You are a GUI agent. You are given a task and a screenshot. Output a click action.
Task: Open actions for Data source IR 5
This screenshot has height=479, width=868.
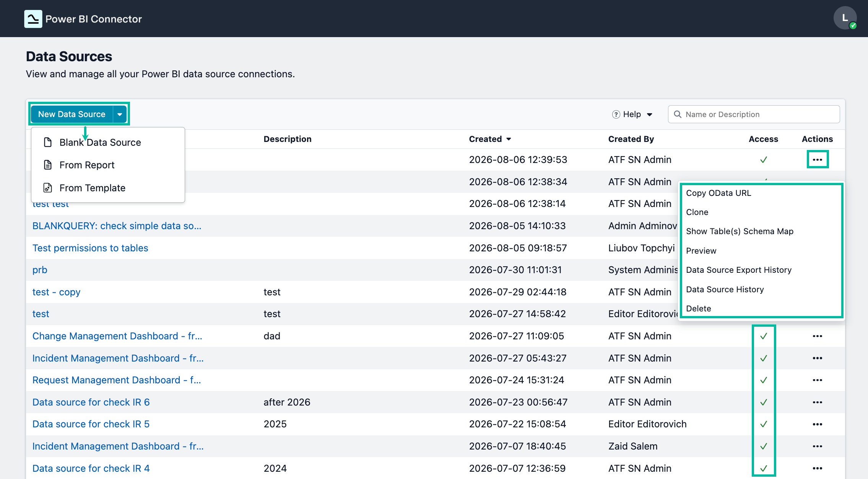818,424
